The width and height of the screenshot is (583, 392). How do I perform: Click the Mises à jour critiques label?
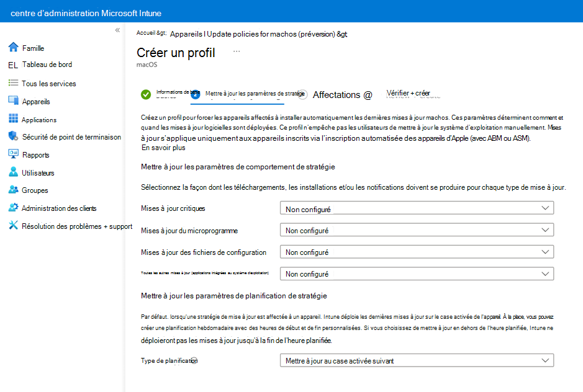click(x=173, y=208)
